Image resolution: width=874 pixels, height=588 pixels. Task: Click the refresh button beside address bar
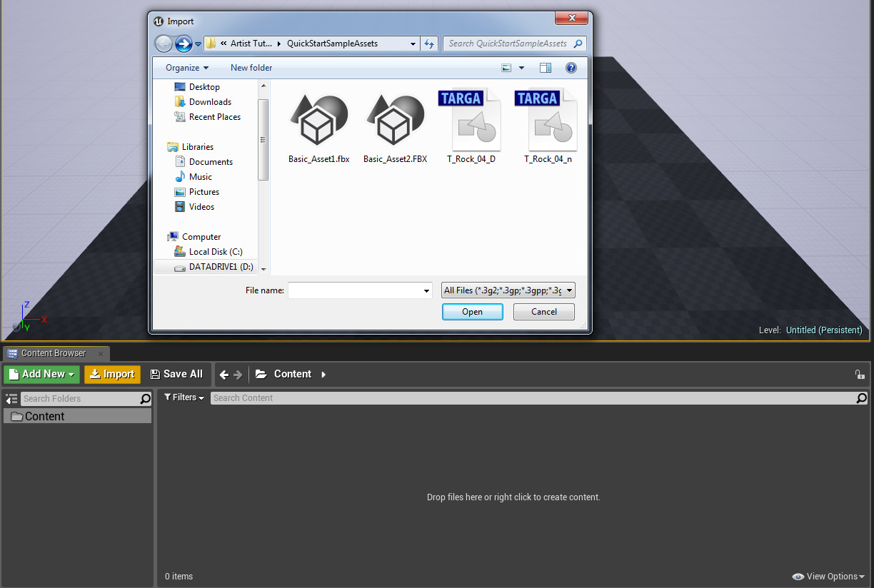429,44
